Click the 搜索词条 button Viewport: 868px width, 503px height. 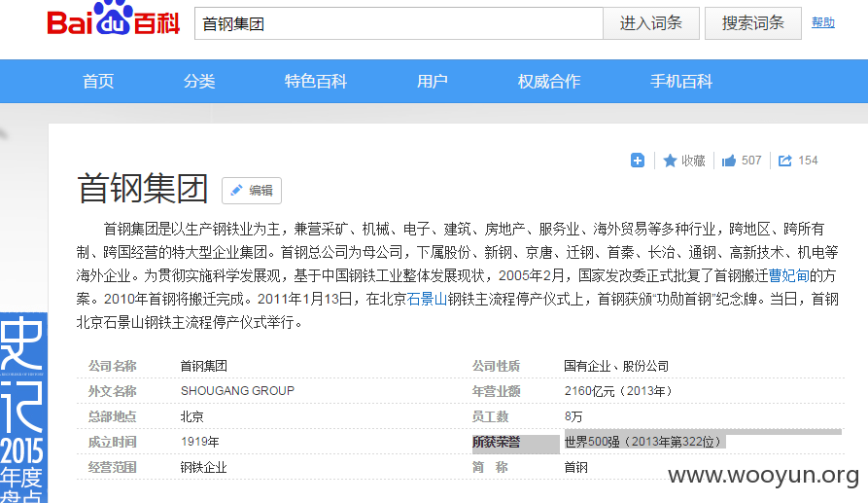click(x=753, y=23)
